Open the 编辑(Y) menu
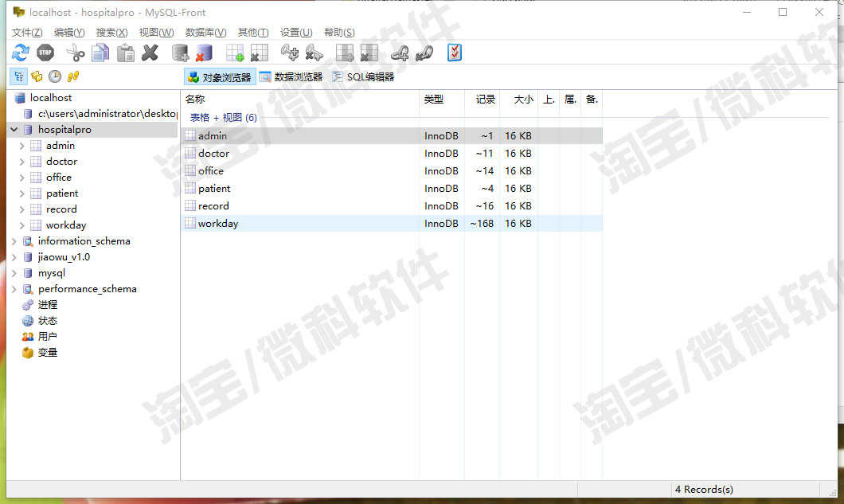844x504 pixels. tap(69, 33)
